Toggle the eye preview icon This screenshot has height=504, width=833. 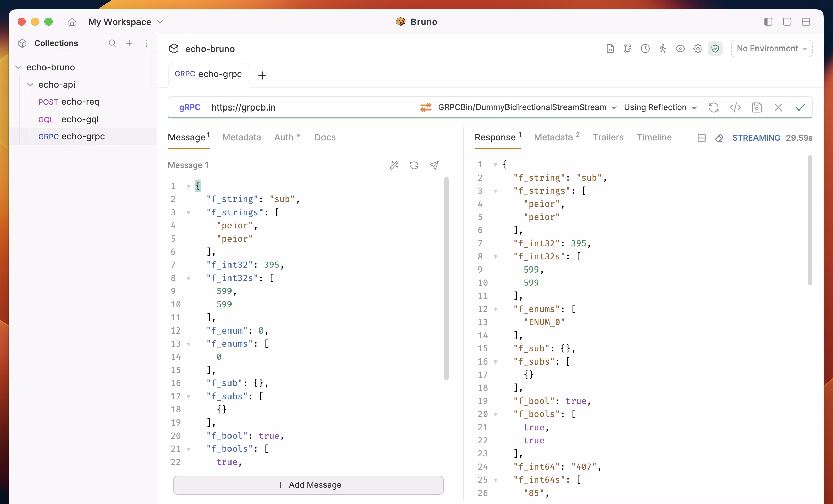tap(680, 49)
